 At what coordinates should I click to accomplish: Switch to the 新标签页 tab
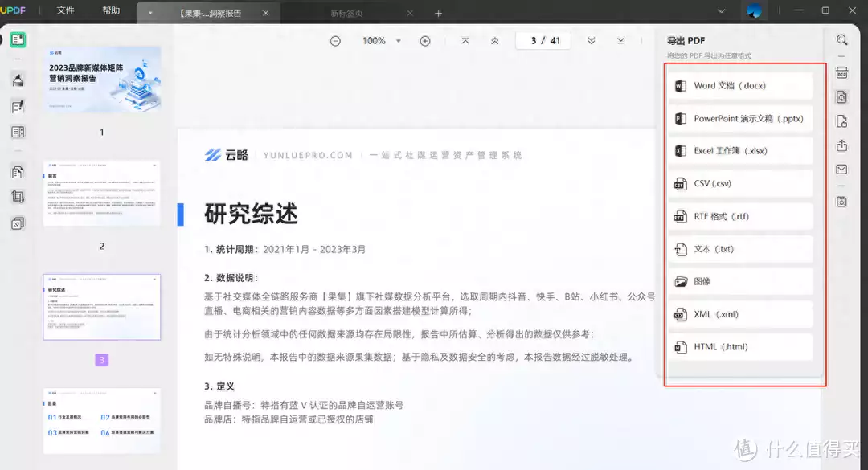click(x=347, y=13)
